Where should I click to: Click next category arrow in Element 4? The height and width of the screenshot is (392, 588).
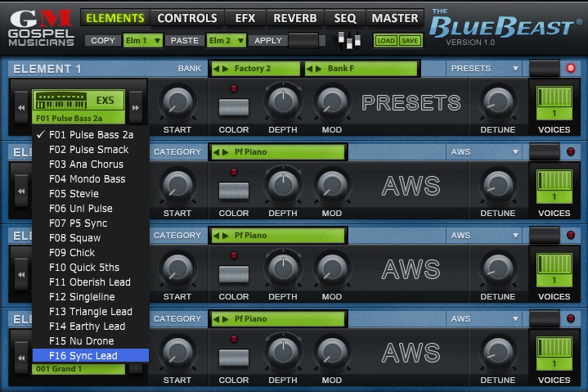click(x=225, y=319)
